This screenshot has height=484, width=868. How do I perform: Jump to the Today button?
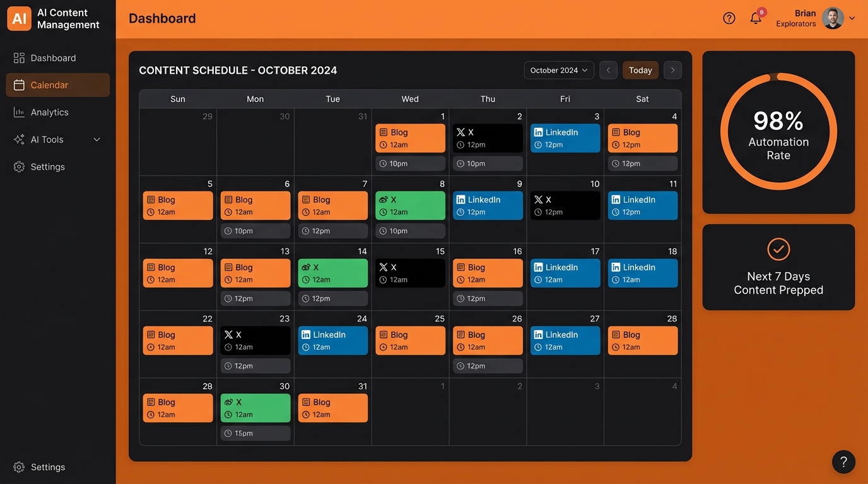pos(640,70)
